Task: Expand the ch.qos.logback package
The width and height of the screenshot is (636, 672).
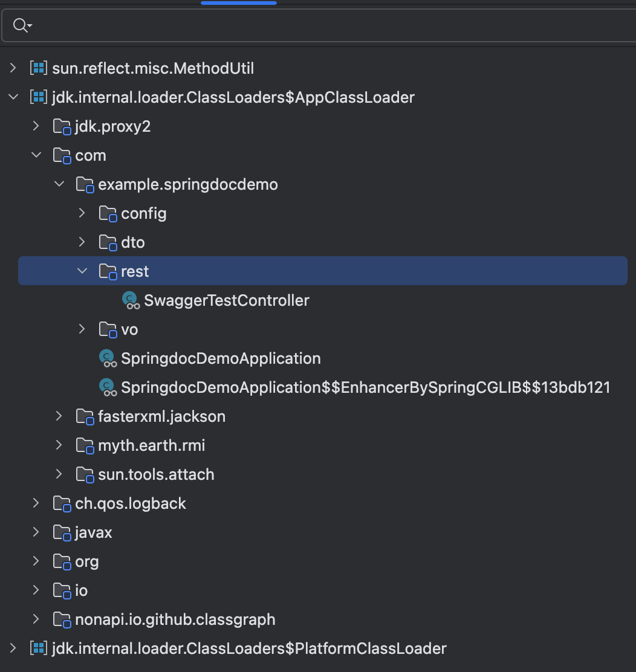Action: [x=36, y=503]
